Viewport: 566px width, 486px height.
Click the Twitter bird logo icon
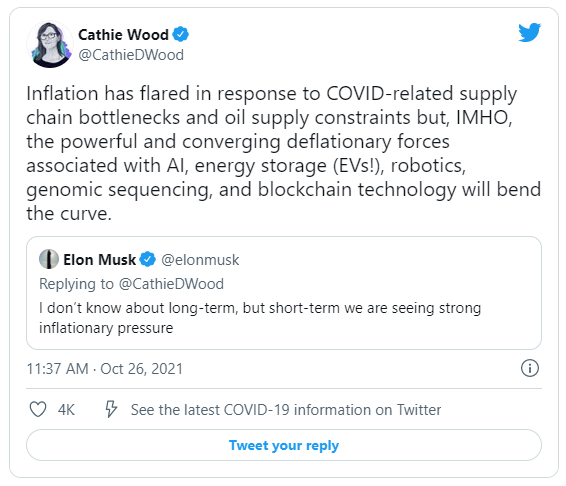coord(530,32)
